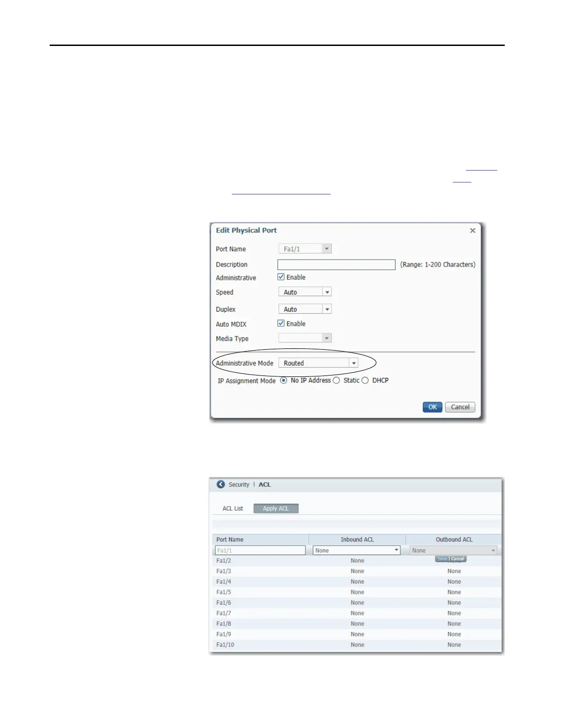Click the Fa1/1 port name field
This screenshot has height=728, width=563.
click(260, 550)
